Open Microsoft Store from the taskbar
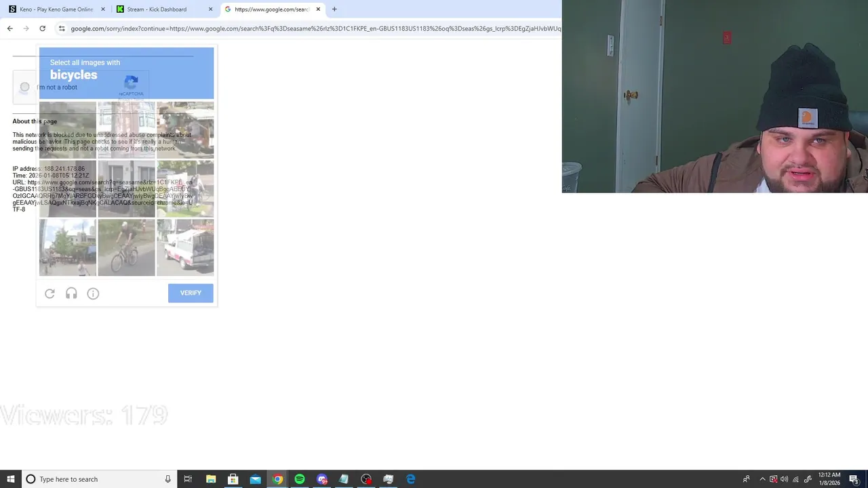The height and width of the screenshot is (488, 868). [233, 479]
